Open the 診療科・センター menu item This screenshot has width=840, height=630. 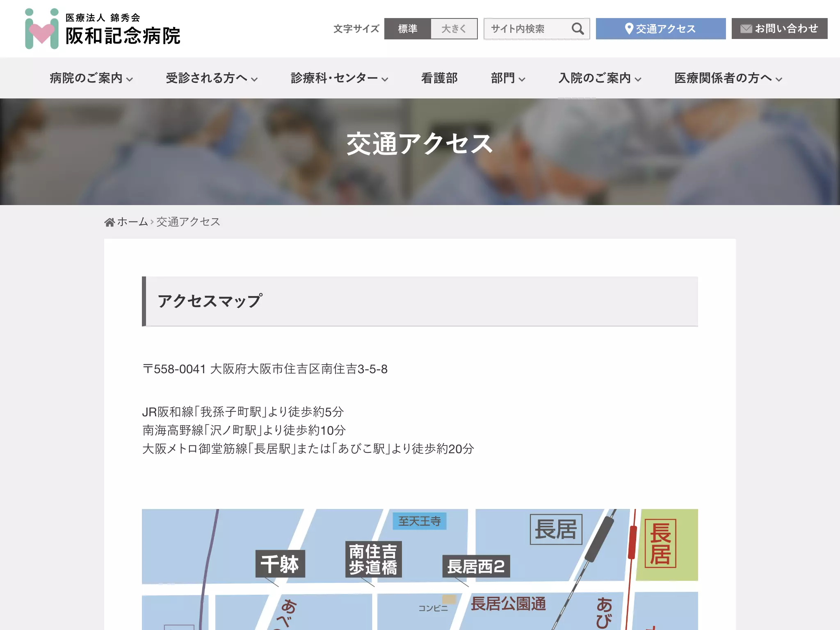click(x=334, y=78)
